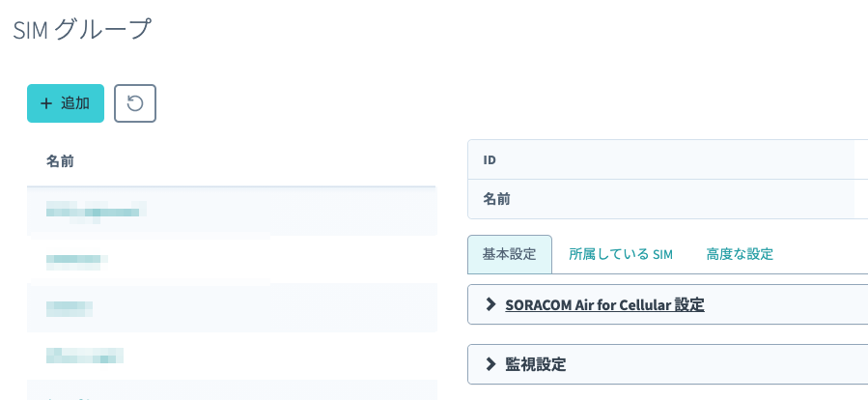
Task: Expand the chevron beside SORACOM Air for Cellular 設定
Action: (x=490, y=304)
